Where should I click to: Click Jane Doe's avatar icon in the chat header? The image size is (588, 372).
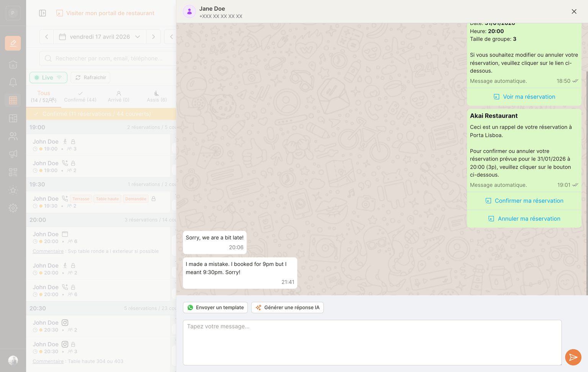click(189, 12)
